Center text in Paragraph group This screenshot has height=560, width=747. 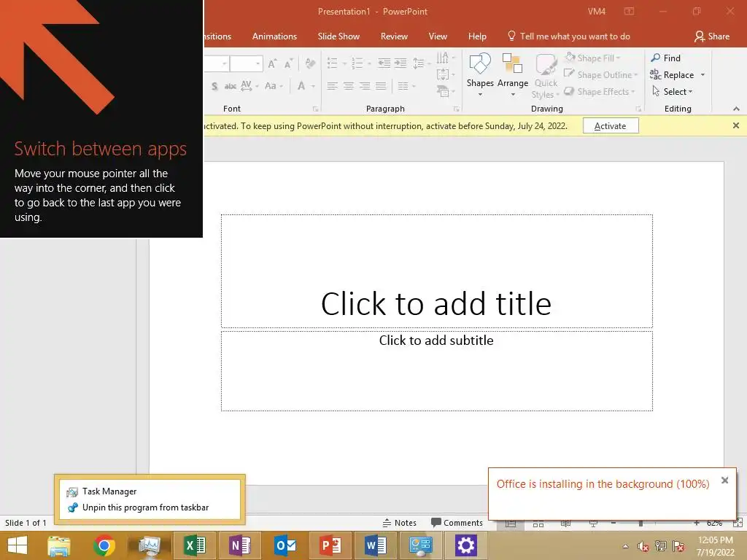pyautogui.click(x=349, y=86)
